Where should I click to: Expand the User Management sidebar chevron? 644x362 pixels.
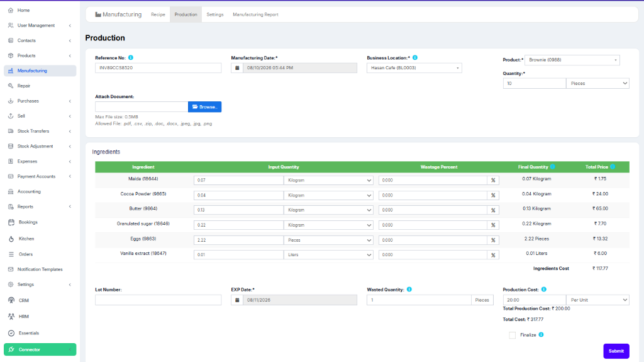(x=70, y=26)
